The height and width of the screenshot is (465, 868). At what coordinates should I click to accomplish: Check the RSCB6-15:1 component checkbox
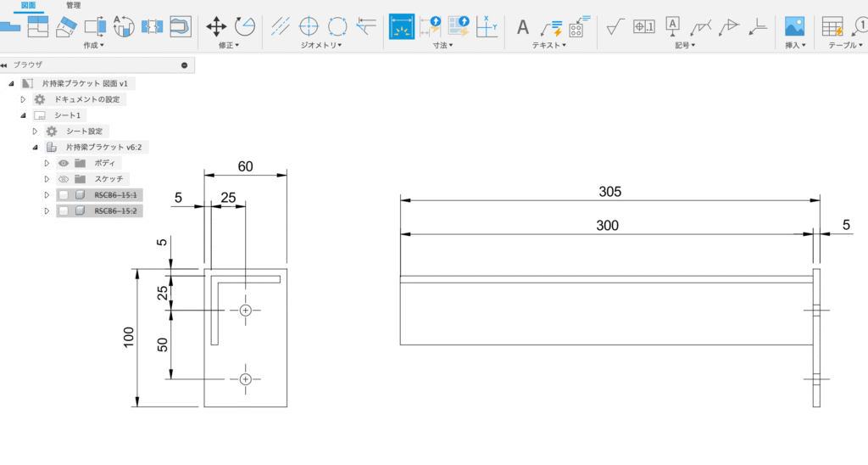click(x=63, y=195)
